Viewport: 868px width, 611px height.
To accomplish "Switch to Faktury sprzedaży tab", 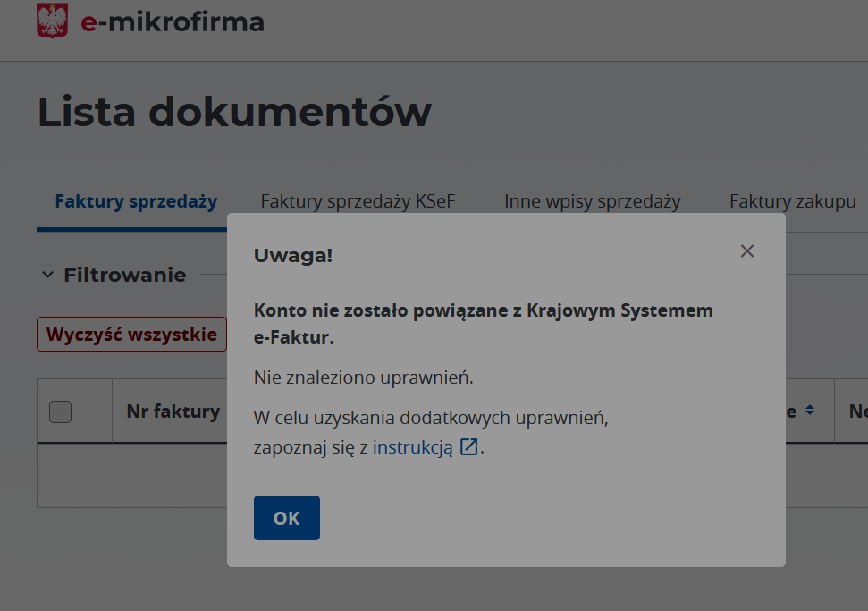I will coord(136,201).
